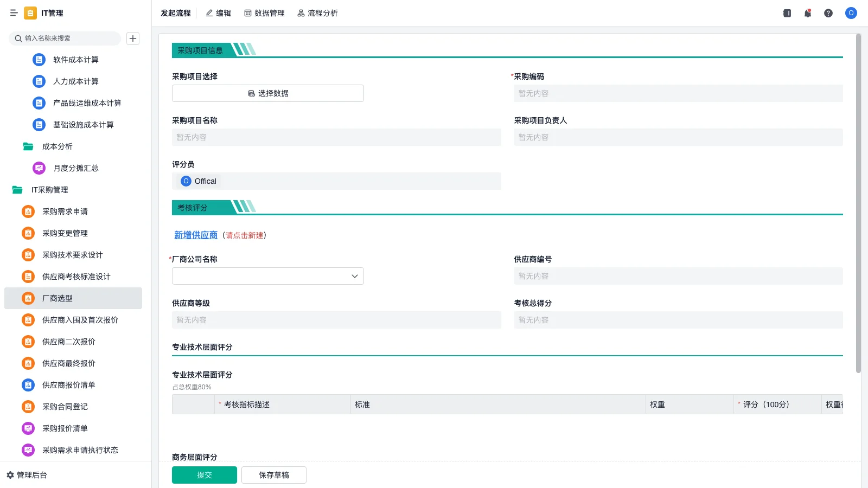Viewport: 868px width, 488px height.
Task: Click the user avatar in top right
Action: [851, 13]
